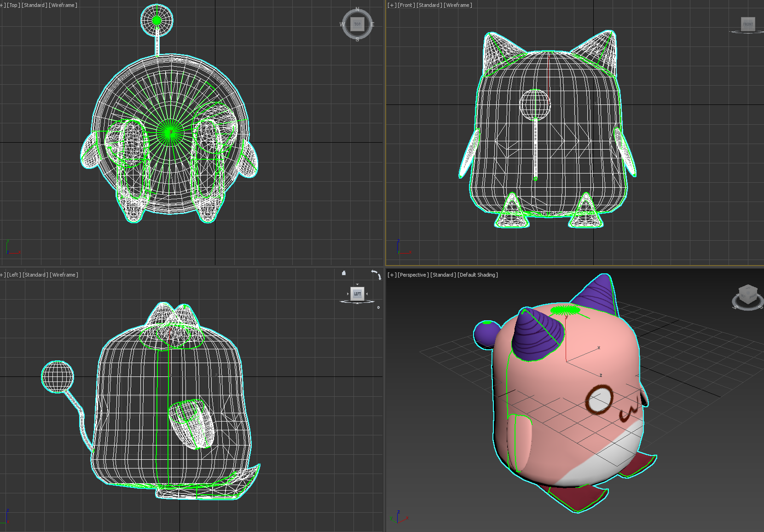
Task: Click the ViewCube roll arrow pointing left in the Left viewport
Action: 374,272
